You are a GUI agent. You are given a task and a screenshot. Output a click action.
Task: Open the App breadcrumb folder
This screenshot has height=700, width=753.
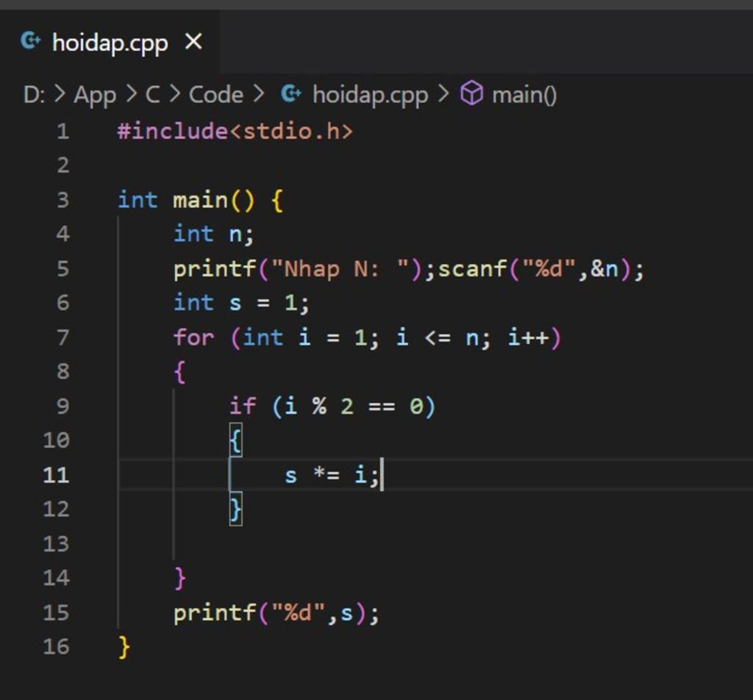95,95
